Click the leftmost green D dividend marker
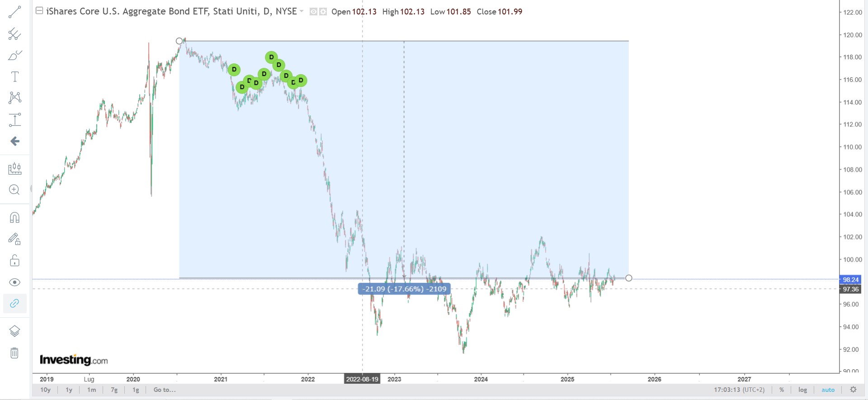Screen dimensions: 868x400 (x=234, y=70)
